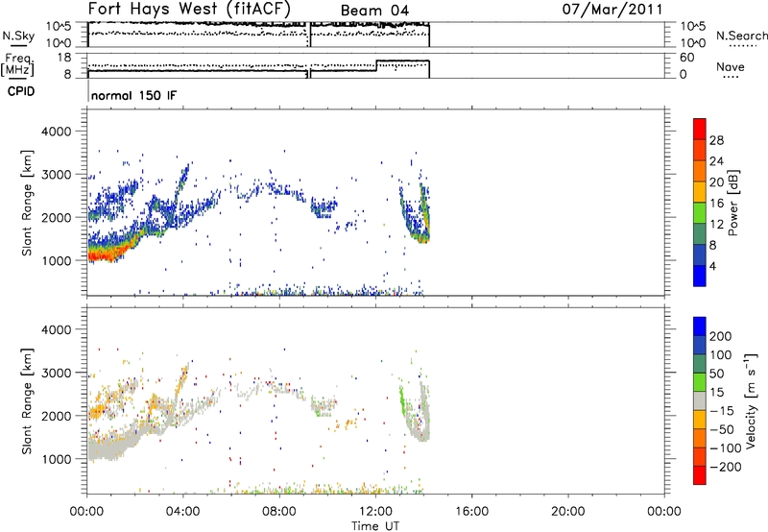
Task: Click the "Slant Range [km]" label of the power panel
Action: pyautogui.click(x=27, y=203)
